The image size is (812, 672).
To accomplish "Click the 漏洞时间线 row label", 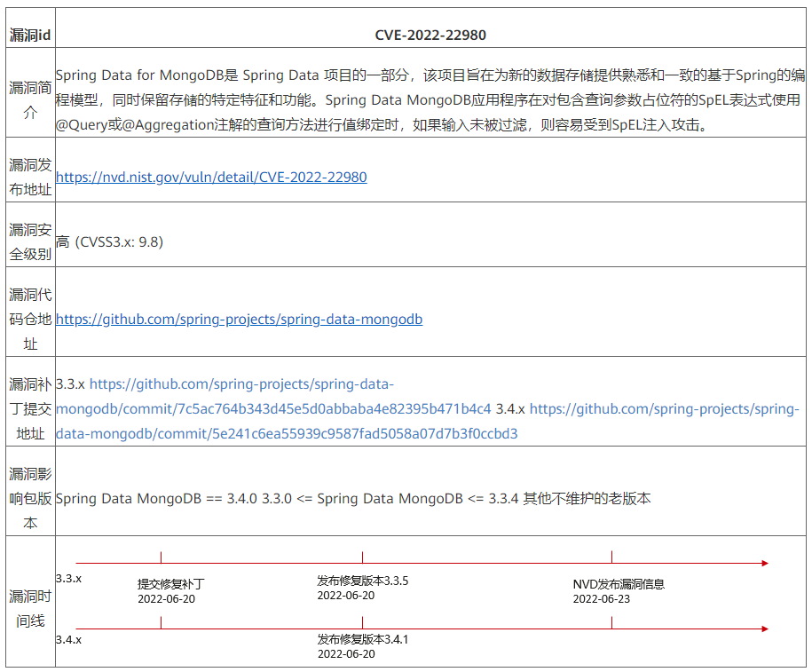I will (30, 609).
